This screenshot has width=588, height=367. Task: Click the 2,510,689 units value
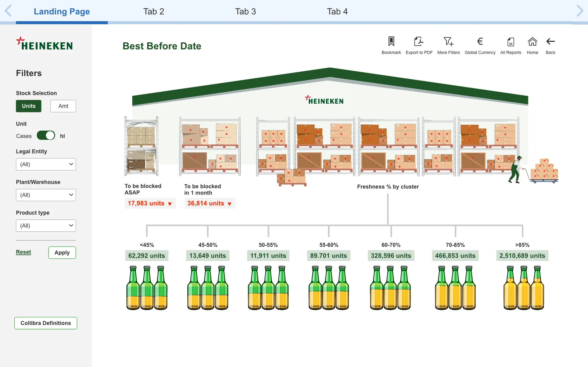[522, 256]
